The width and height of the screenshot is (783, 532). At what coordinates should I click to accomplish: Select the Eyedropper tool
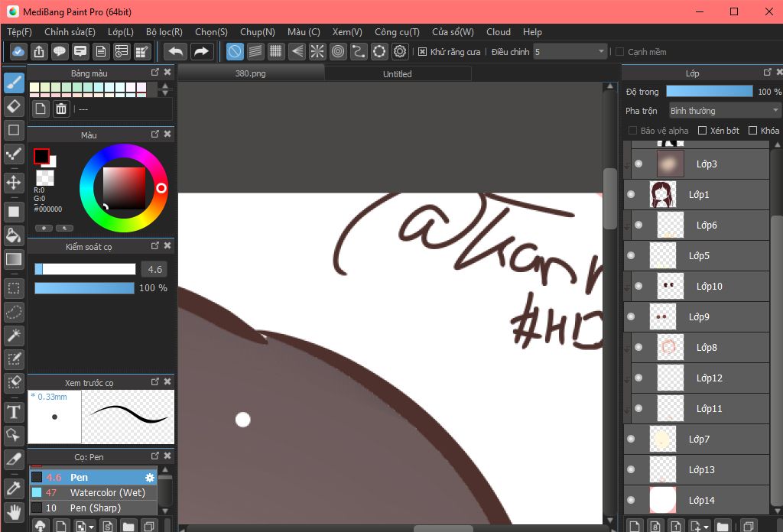[x=14, y=488]
